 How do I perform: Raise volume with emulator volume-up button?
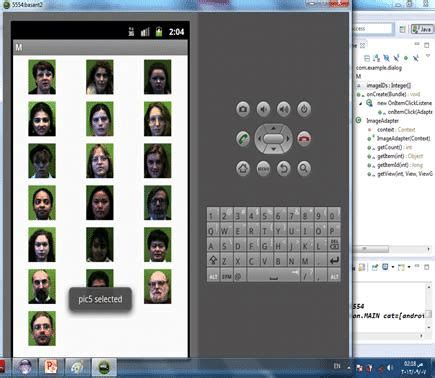[x=284, y=109]
